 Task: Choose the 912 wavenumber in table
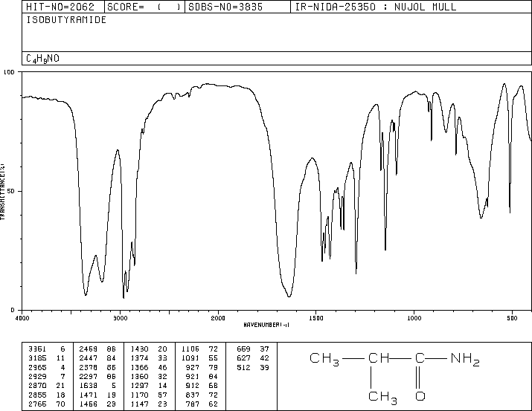[193, 386]
